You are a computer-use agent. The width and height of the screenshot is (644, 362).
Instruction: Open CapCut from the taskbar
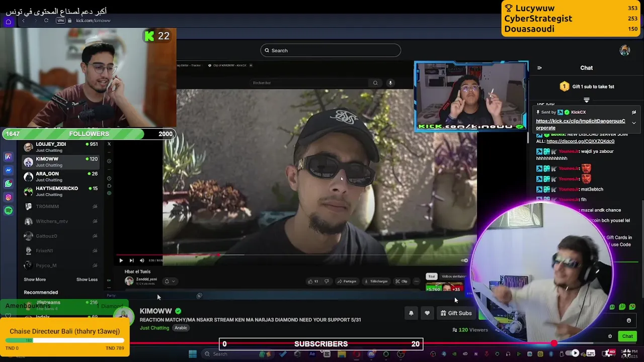click(327, 354)
